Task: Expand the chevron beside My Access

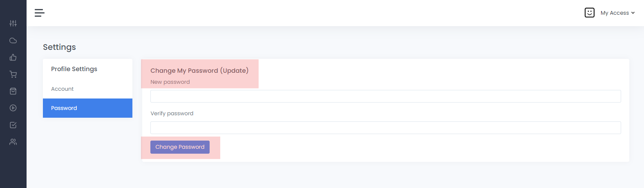Action: (x=633, y=13)
